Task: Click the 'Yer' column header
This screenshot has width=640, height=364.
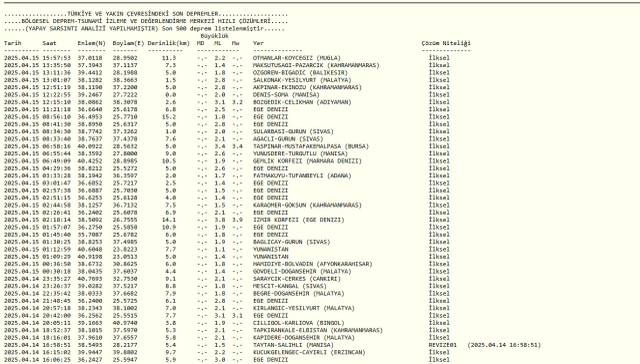Action: click(x=258, y=43)
